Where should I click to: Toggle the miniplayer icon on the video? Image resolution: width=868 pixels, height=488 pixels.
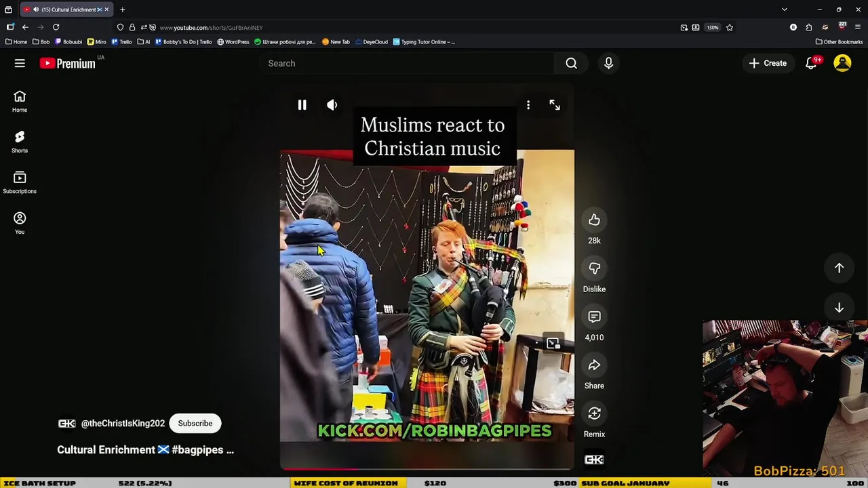(x=553, y=344)
